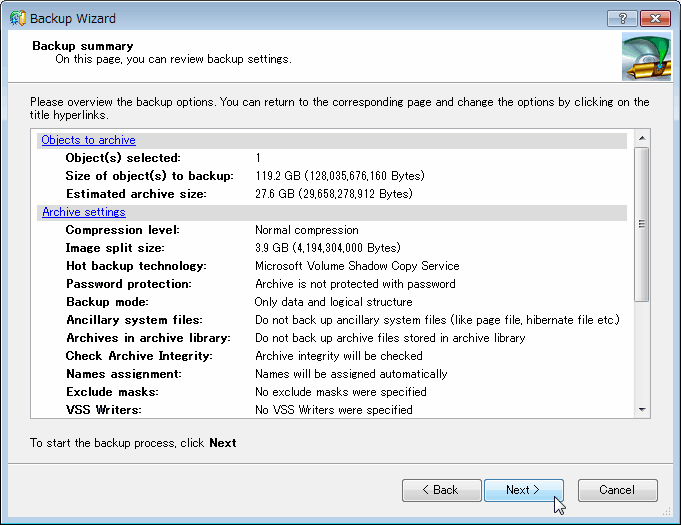Click the backup wizard logo image
681x525 pixels.
point(646,56)
